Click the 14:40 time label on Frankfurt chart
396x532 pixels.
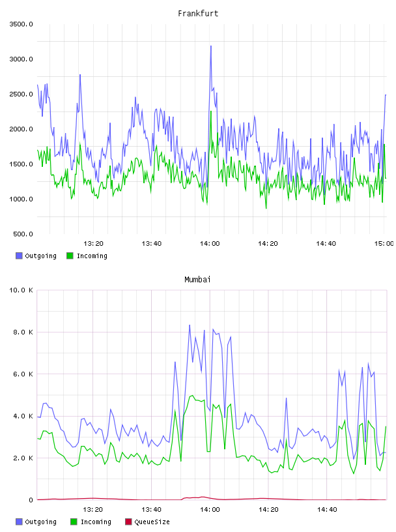tap(326, 244)
